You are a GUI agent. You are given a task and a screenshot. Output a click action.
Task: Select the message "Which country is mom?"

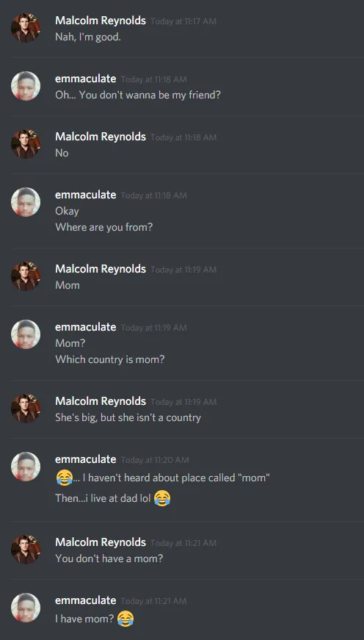(x=110, y=359)
